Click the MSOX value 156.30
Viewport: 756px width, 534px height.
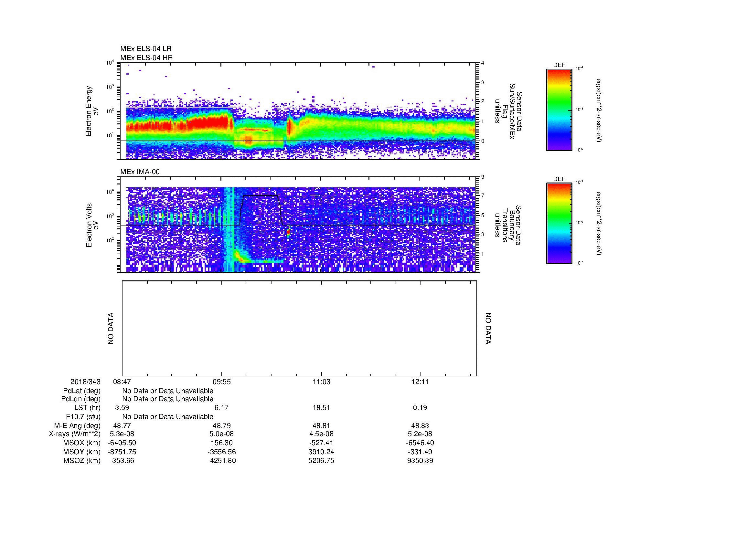(x=222, y=443)
